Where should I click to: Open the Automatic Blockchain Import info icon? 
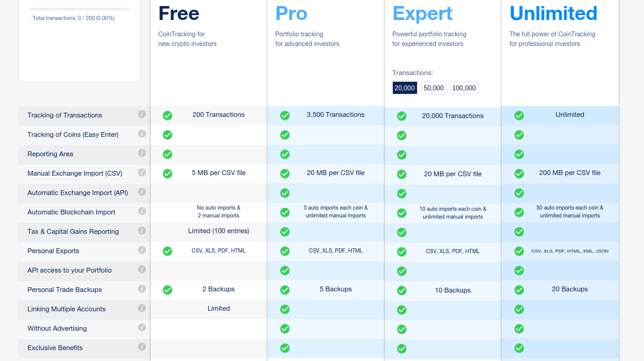coord(142,211)
